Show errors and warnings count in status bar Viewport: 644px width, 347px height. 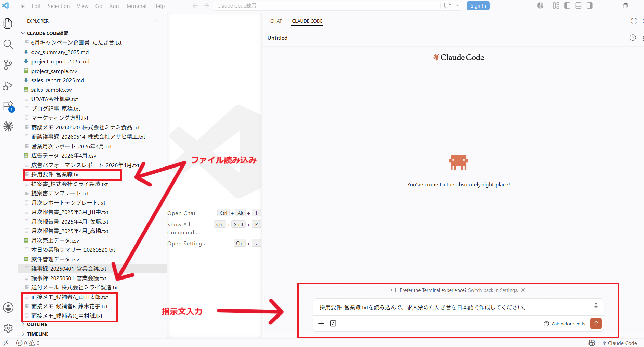tap(28, 343)
